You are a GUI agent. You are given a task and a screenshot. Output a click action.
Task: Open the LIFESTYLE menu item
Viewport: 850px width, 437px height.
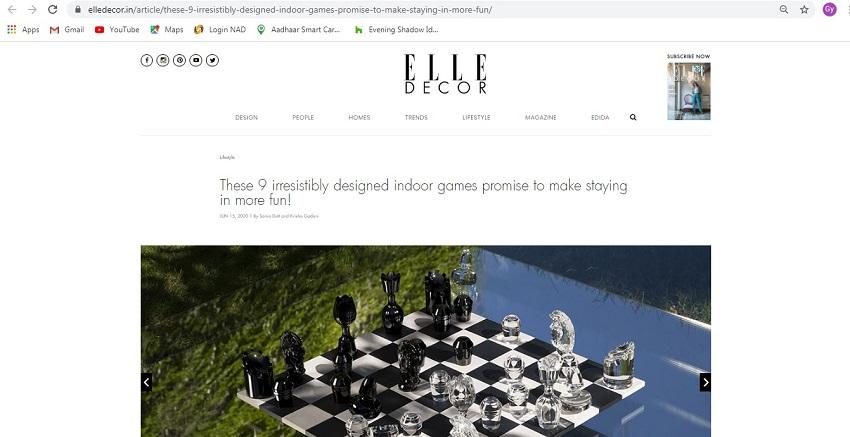[476, 118]
